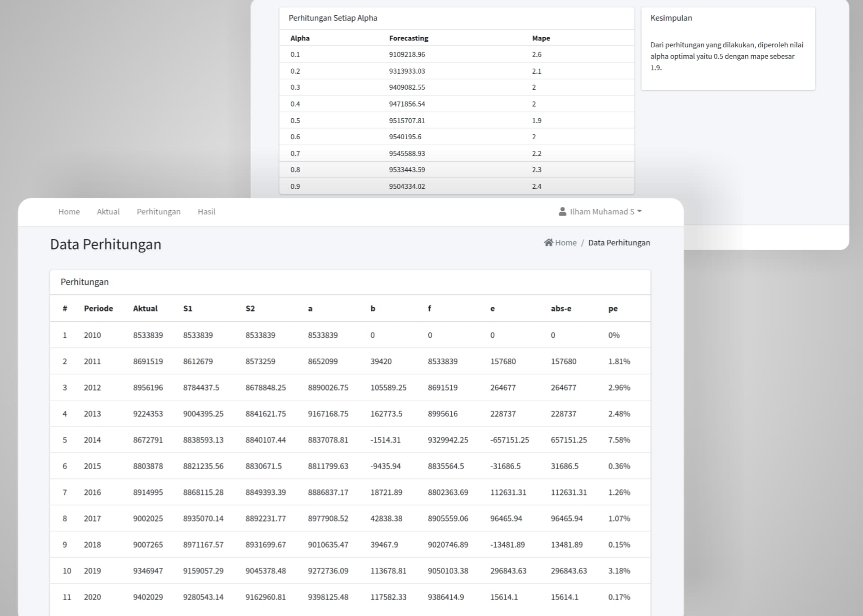Click the Home breadcrumb link
863x616 pixels.
tap(565, 243)
